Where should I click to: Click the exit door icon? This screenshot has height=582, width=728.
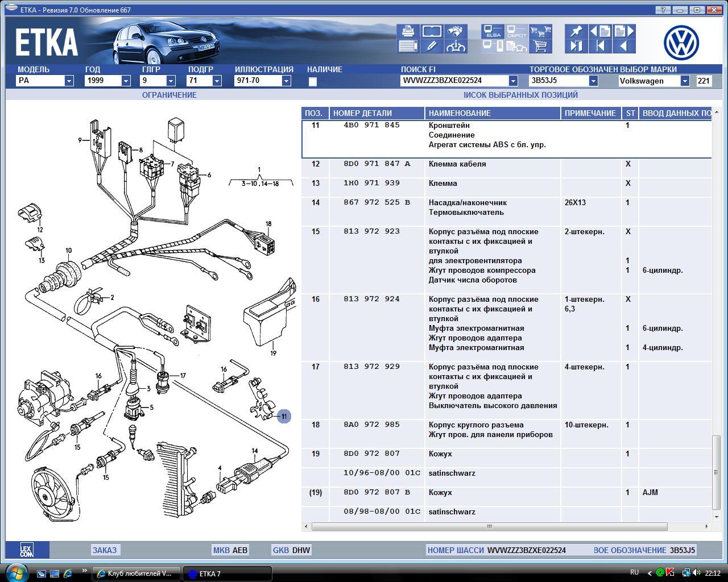(576, 47)
